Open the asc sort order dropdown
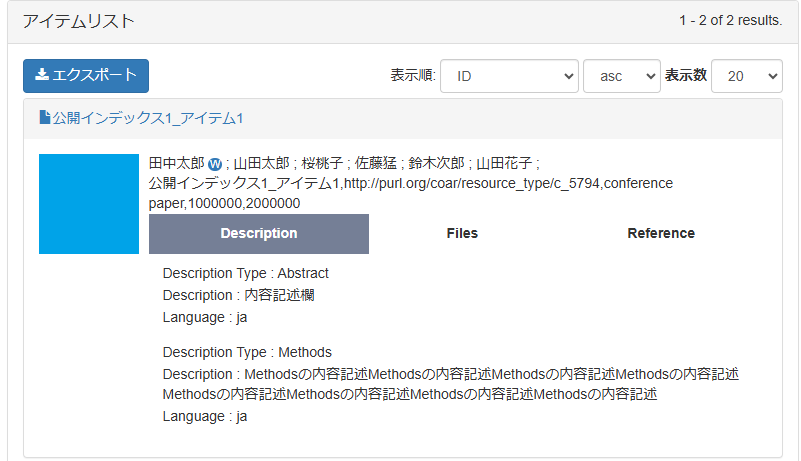Viewport: 801px width, 461px height. pyautogui.click(x=621, y=75)
